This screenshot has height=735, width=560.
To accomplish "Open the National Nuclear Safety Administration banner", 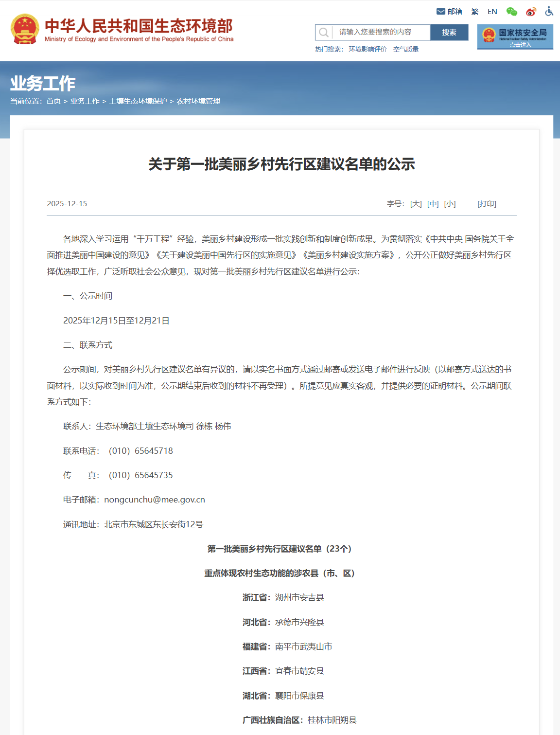I will (x=515, y=36).
